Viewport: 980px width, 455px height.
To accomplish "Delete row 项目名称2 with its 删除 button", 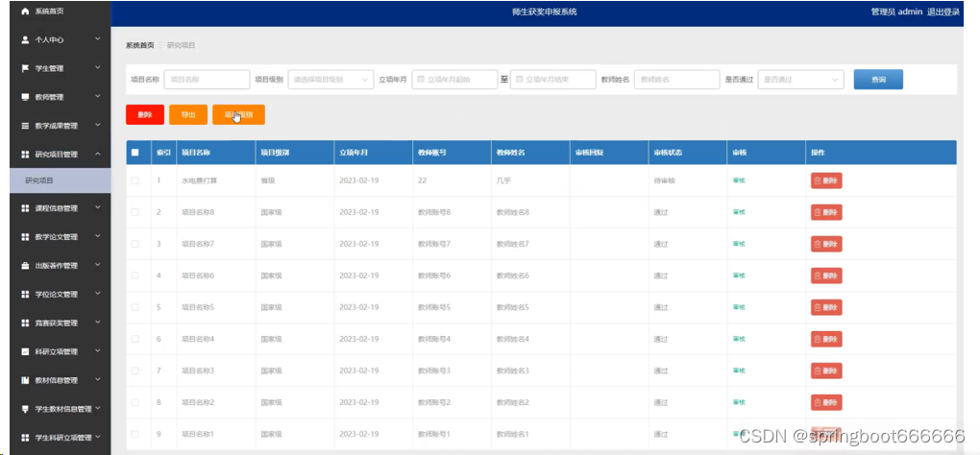I will [826, 402].
